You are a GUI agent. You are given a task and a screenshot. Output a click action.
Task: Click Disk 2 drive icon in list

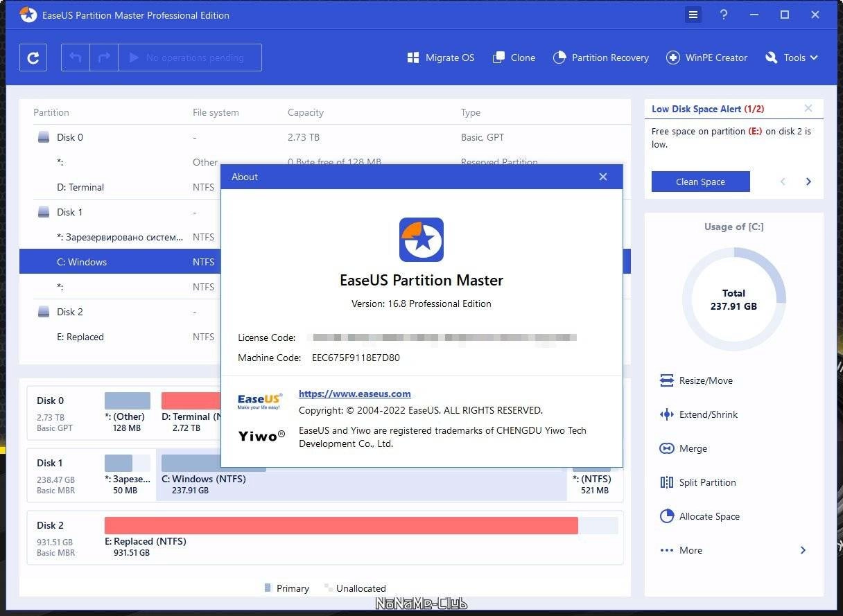click(x=44, y=312)
